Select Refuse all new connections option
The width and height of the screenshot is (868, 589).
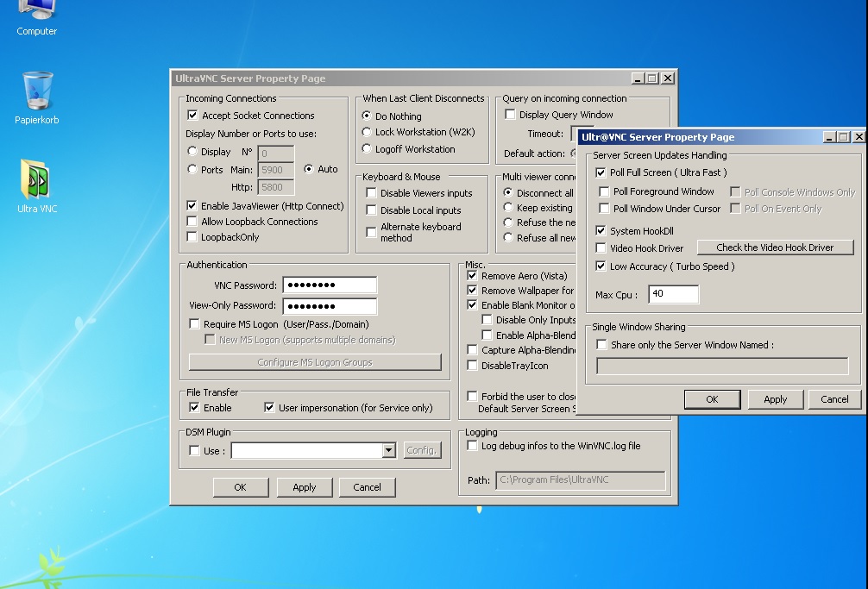pyautogui.click(x=507, y=237)
